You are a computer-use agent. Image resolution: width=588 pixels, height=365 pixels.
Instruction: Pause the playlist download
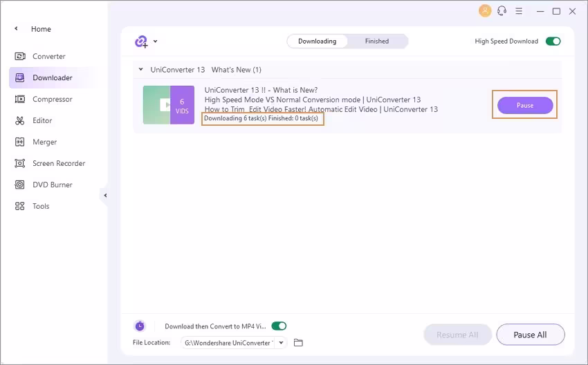point(525,105)
